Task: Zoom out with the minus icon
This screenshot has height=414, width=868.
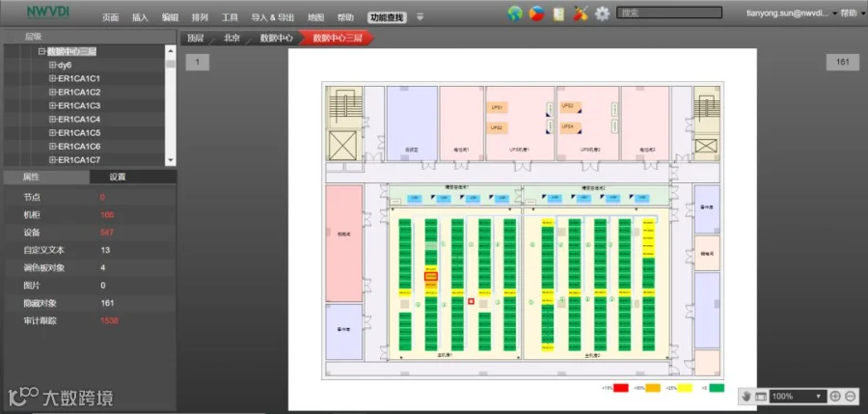Action: pos(851,397)
